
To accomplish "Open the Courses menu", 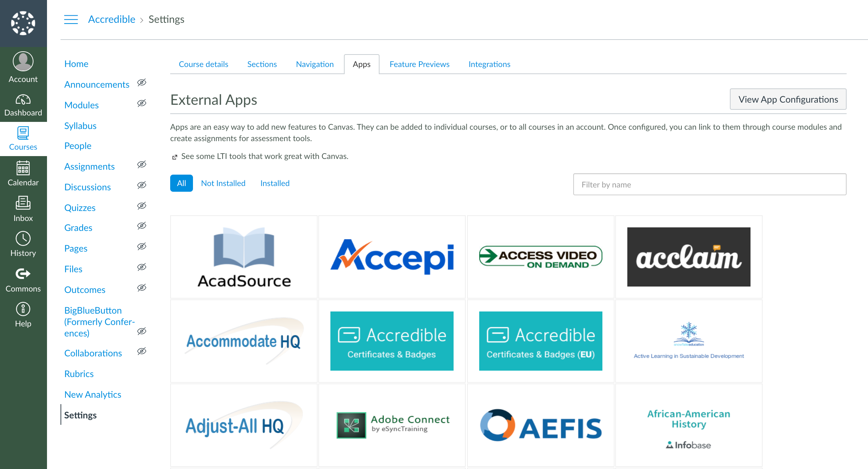I will (x=23, y=138).
